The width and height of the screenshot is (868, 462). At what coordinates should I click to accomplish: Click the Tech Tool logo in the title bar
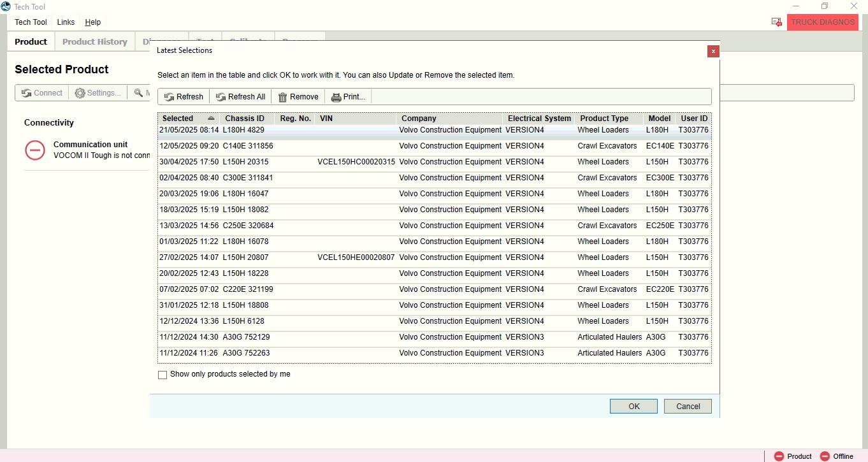tap(6, 6)
